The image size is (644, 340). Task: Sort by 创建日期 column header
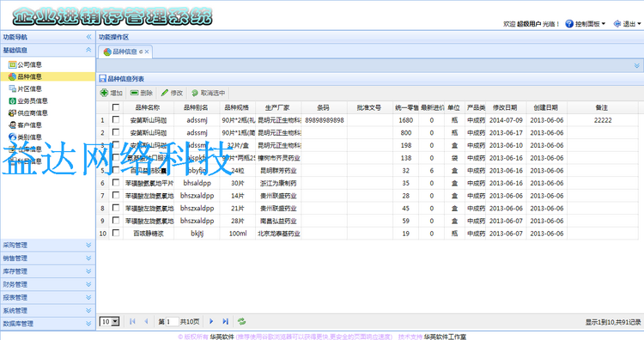(546, 107)
